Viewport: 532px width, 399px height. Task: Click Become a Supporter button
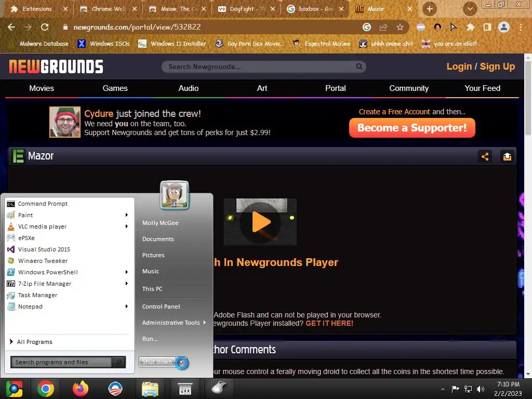pyautogui.click(x=412, y=128)
